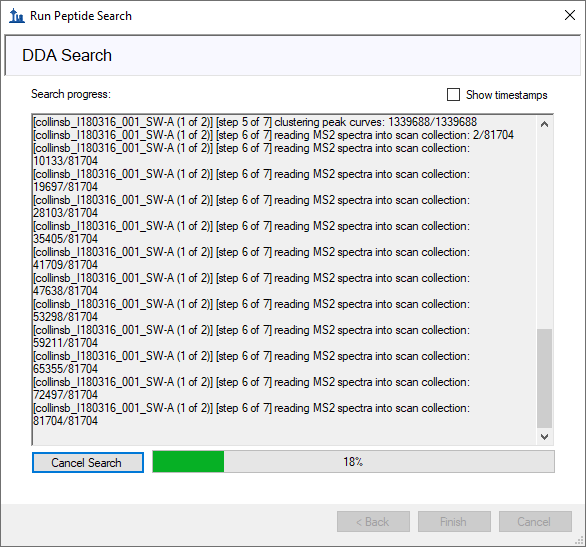The width and height of the screenshot is (586, 547).
Task: Click the search log scrollbar thumb
Action: click(x=545, y=378)
